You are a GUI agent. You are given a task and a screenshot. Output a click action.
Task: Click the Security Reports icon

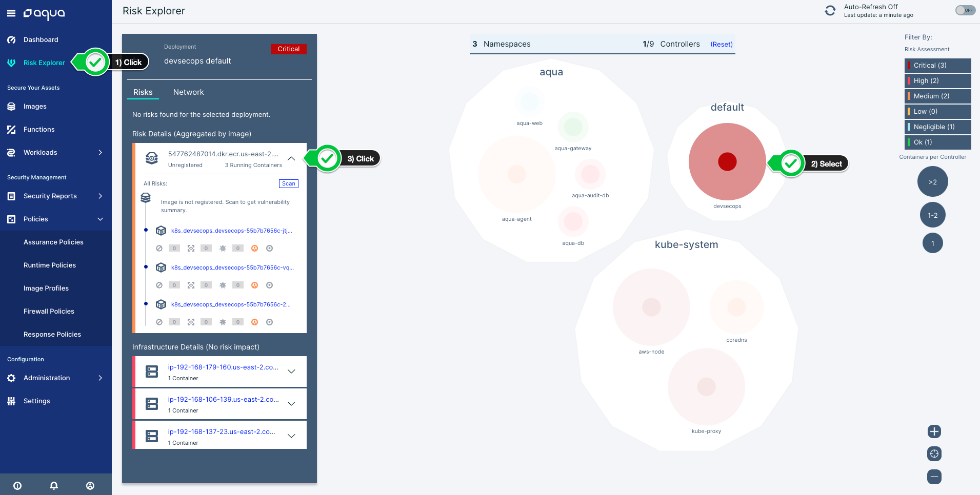click(11, 196)
